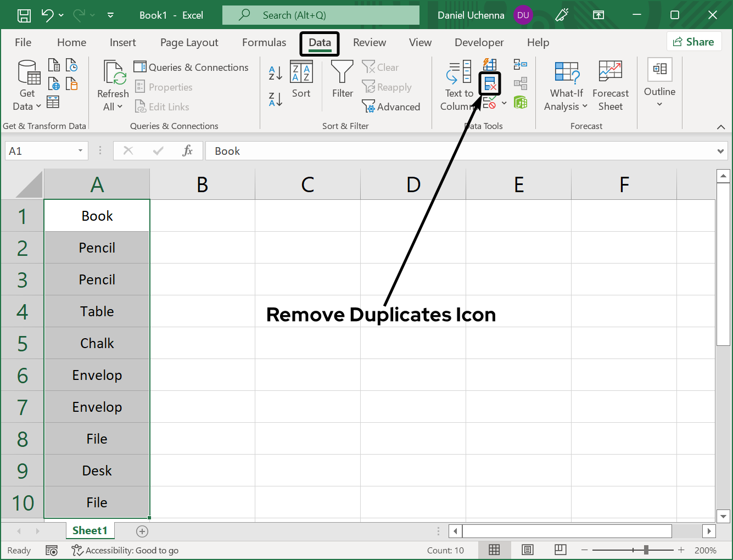Image resolution: width=733 pixels, height=560 pixels.
Task: Launch Power Pivot Manage Data Model icon
Action: (521, 102)
